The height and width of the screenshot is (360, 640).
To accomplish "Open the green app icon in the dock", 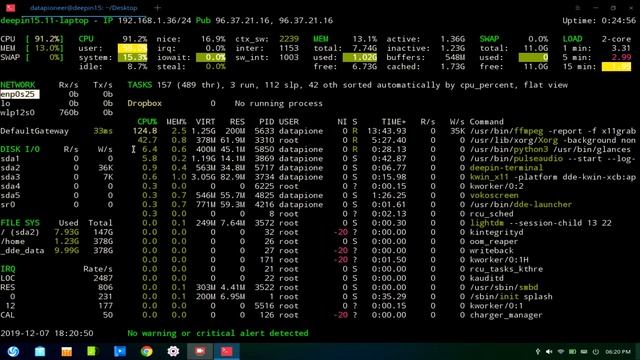I will (x=92, y=351).
